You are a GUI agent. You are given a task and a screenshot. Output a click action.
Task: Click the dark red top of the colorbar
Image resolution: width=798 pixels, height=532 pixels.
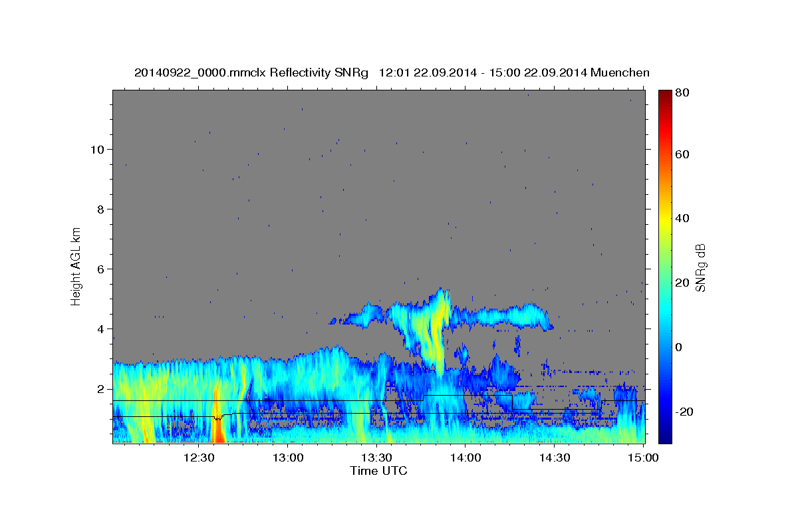click(665, 94)
